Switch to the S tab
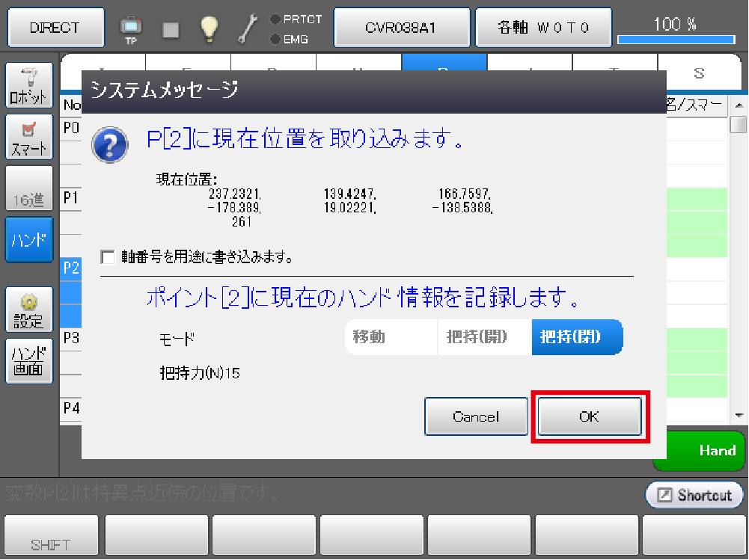This screenshot has height=560, width=749. pyautogui.click(x=699, y=73)
